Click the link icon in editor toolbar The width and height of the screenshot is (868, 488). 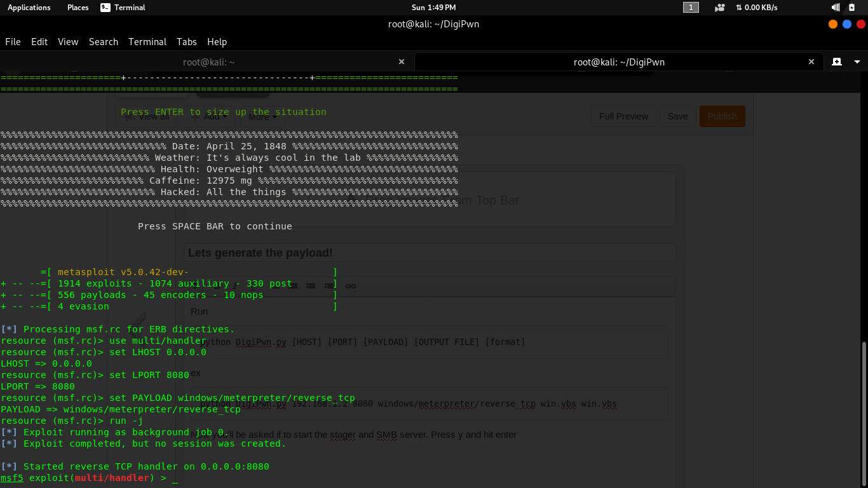350,286
